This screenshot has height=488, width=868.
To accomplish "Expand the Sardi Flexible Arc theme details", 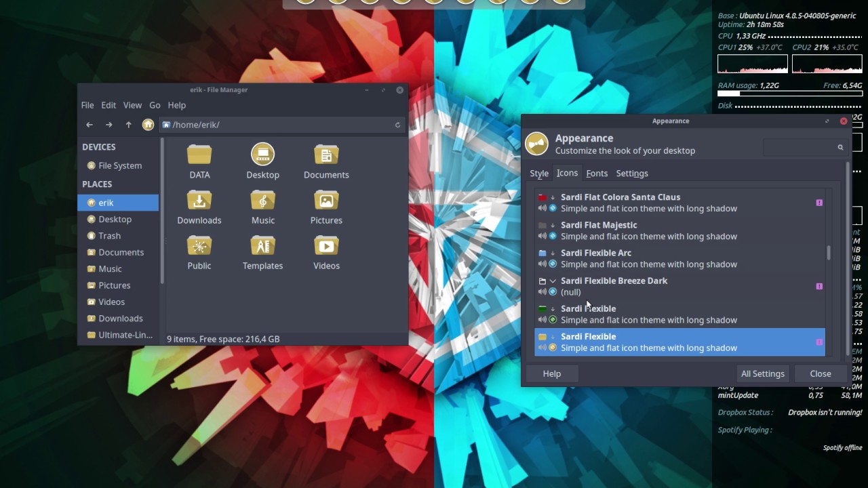I will [553, 253].
